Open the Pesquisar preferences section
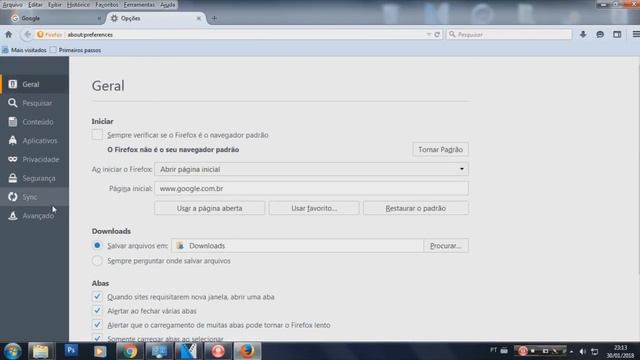Screen dimensions: 640x360 [x=34, y=103]
